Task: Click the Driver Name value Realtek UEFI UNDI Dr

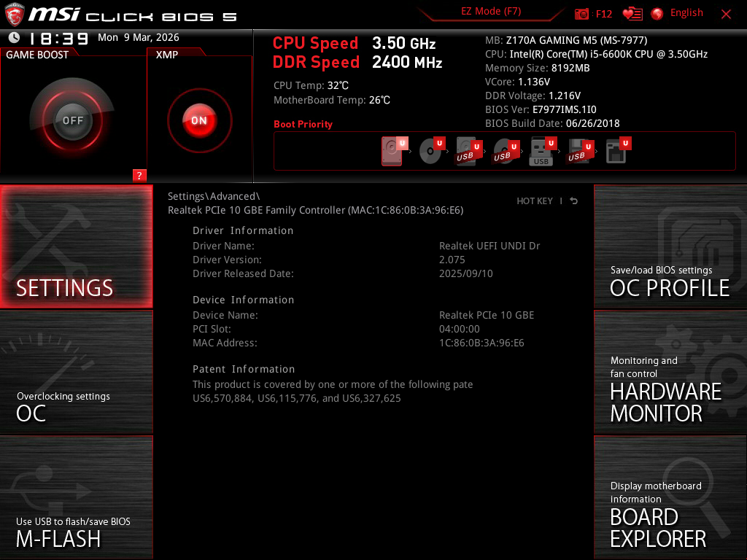Action: (x=489, y=246)
